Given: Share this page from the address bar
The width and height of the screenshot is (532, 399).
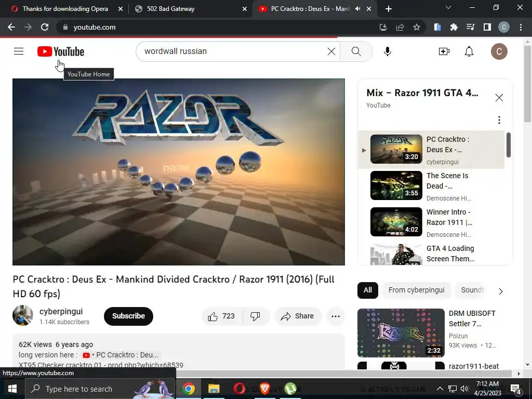Looking at the screenshot, I should point(400,27).
